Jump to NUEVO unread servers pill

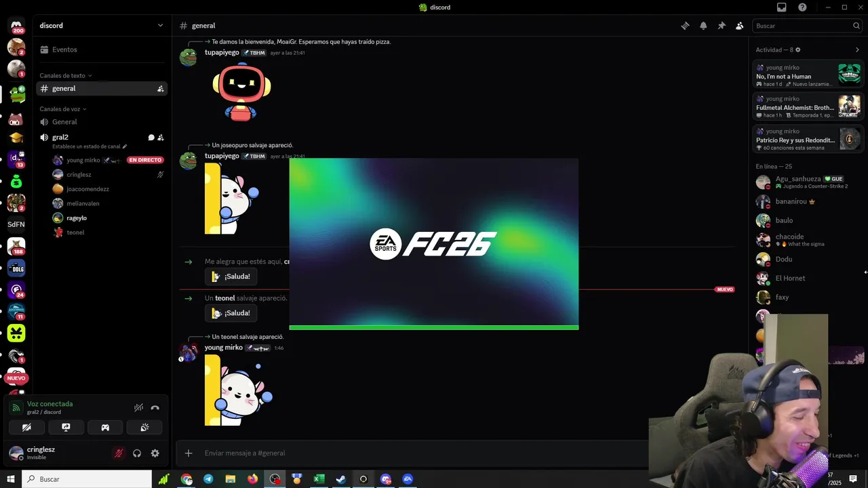point(16,378)
